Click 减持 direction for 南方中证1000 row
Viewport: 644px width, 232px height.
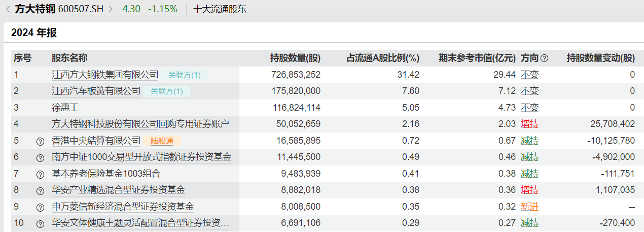point(530,157)
